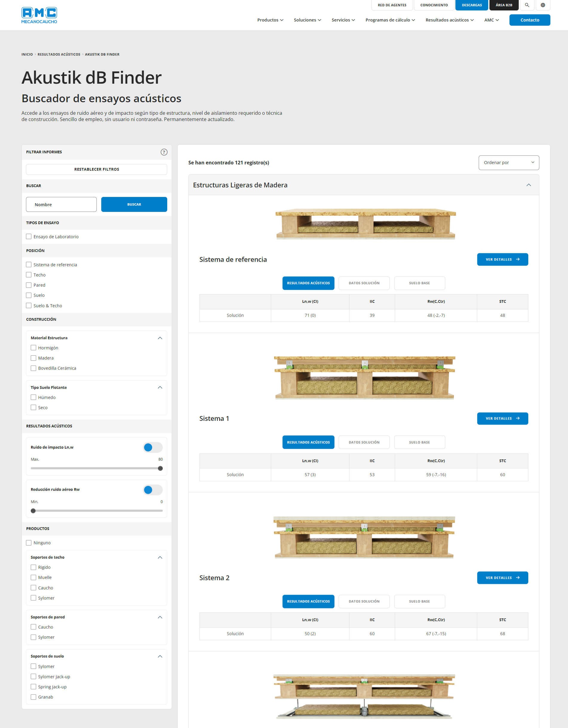The height and width of the screenshot is (728, 568).
Task: Click the Contacto button
Action: coord(530,20)
